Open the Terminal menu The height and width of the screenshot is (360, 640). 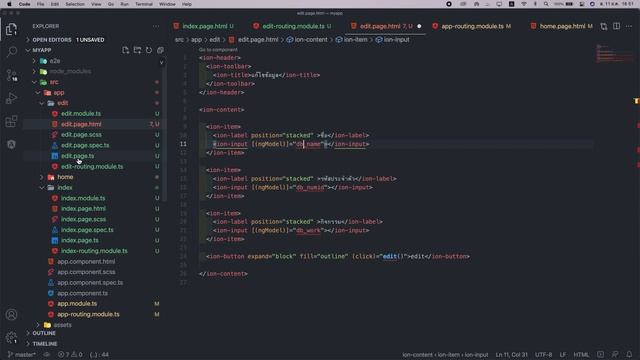(x=144, y=4)
